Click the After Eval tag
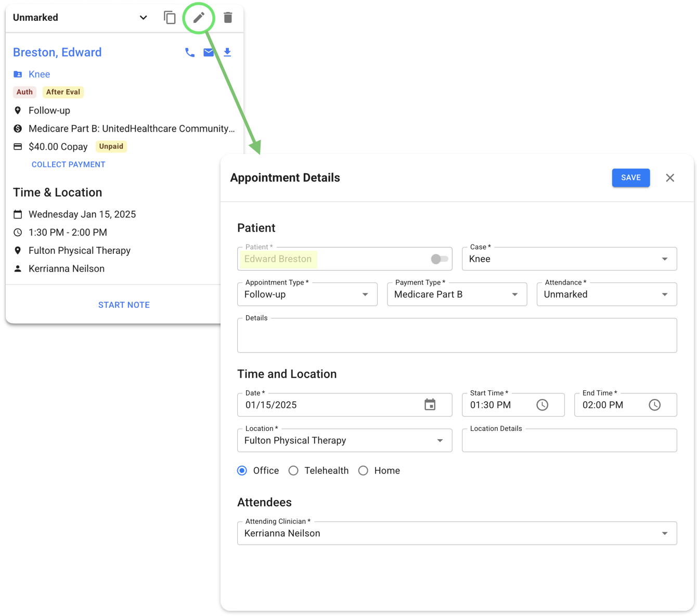The height and width of the screenshot is (616, 697). tap(63, 92)
